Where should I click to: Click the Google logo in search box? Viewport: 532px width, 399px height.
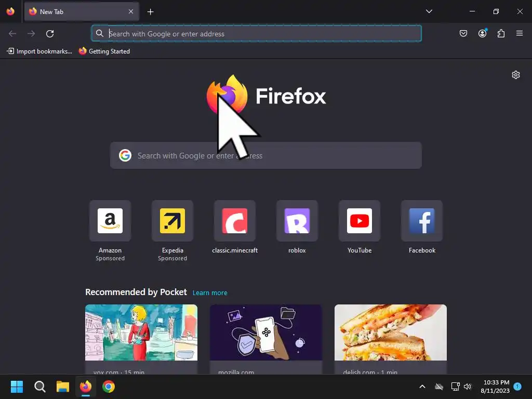(x=125, y=155)
